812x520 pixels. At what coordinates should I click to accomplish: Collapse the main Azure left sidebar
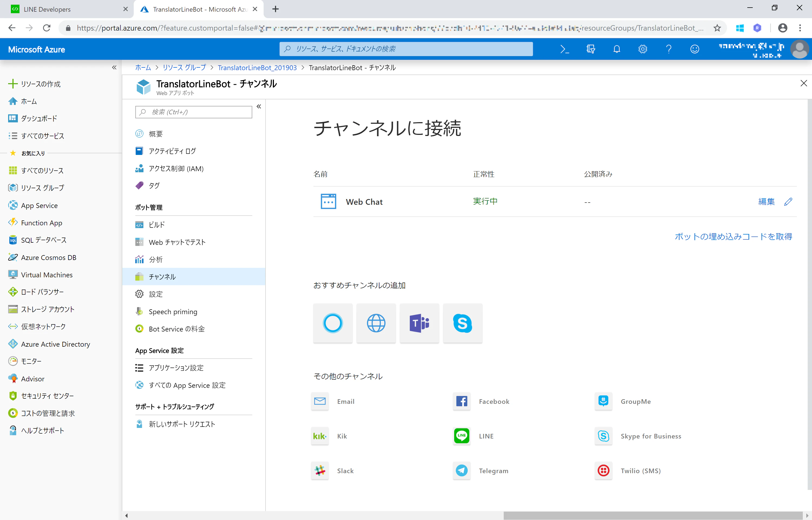click(114, 67)
